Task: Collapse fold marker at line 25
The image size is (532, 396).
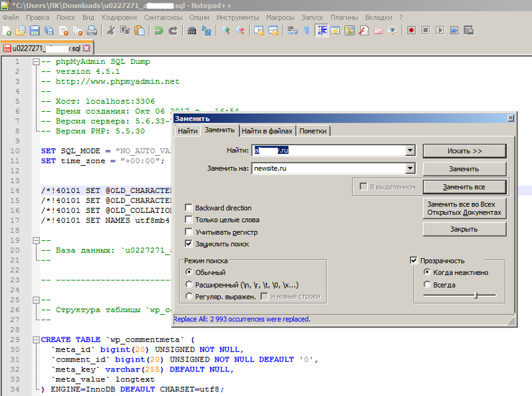Action: pyautogui.click(x=37, y=300)
